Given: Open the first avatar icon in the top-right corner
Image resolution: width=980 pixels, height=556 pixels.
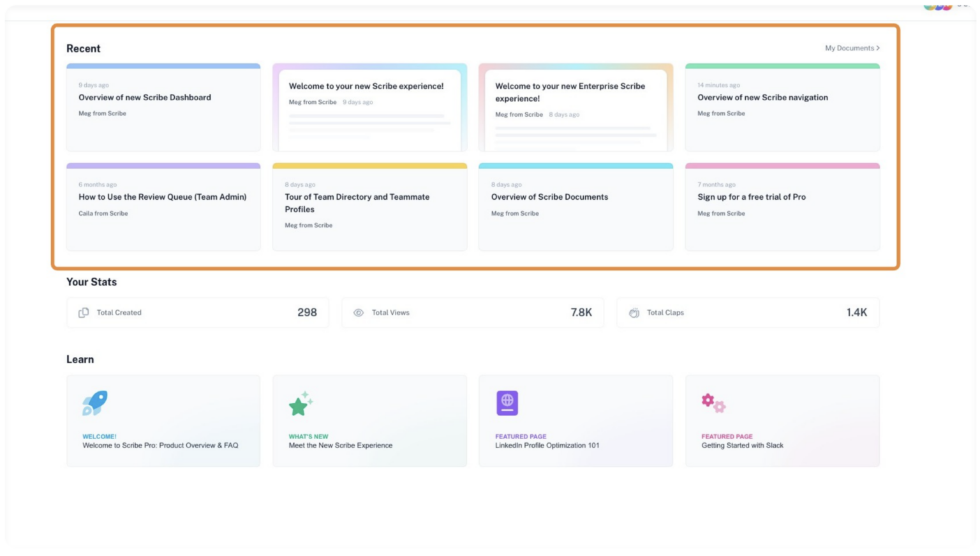Looking at the screenshot, I should click(x=930, y=6).
